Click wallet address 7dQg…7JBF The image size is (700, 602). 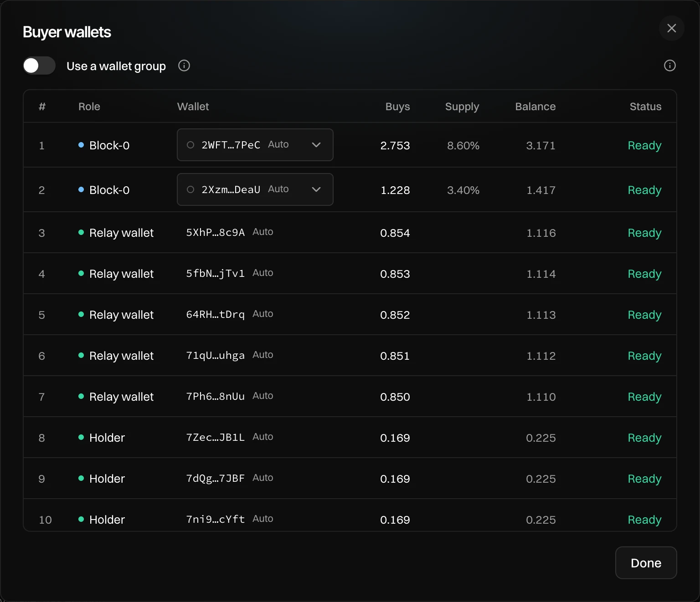pos(215,478)
